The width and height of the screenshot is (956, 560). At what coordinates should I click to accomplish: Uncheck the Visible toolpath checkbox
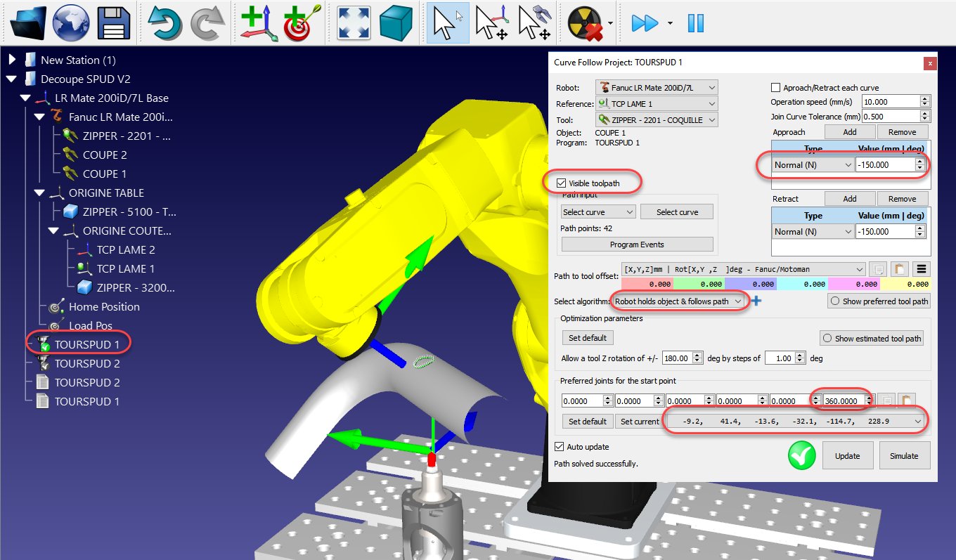point(561,183)
